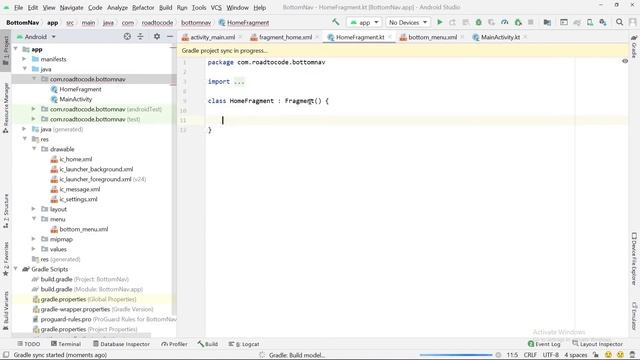This screenshot has height=360, width=640.
Task: Open the Layout Inspector button
Action: tap(598, 344)
